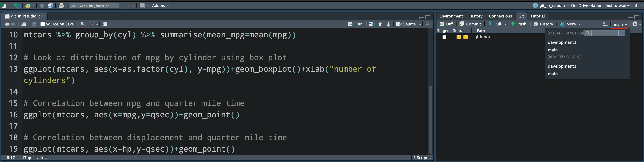The image size is (644, 162).
Task: Open the Tutorial tab
Action: (x=537, y=16)
